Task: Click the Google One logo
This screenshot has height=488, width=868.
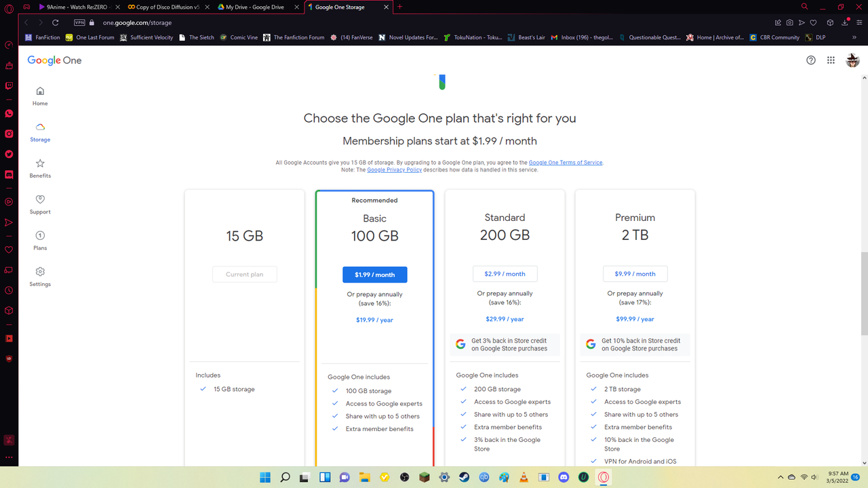Action: (54, 60)
